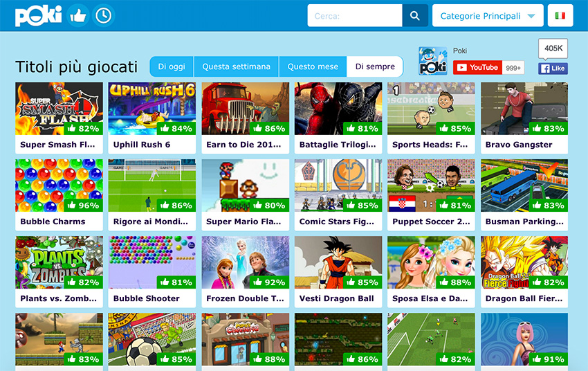Open the clock recent games icon
Viewport: 588px width, 371px height.
pos(104,16)
